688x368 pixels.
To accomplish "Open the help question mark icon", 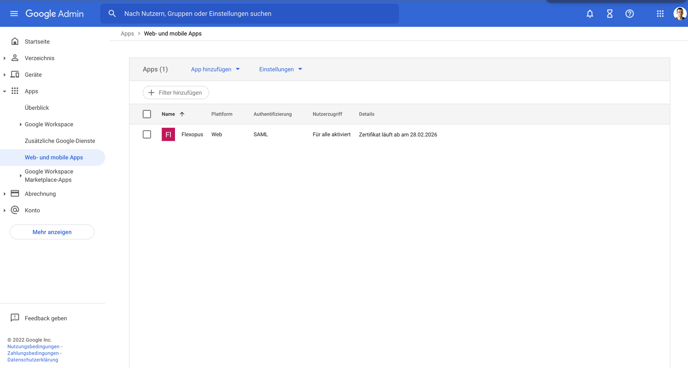I will (x=629, y=14).
